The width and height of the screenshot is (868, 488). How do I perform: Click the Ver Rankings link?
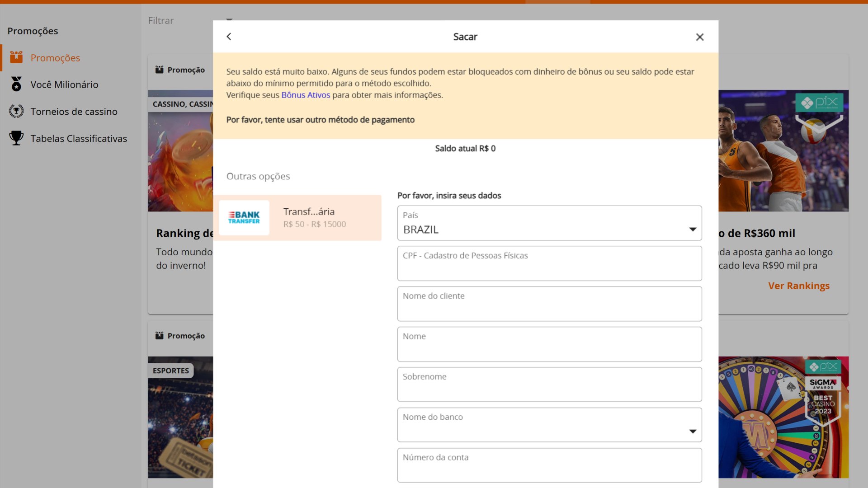pos(798,286)
